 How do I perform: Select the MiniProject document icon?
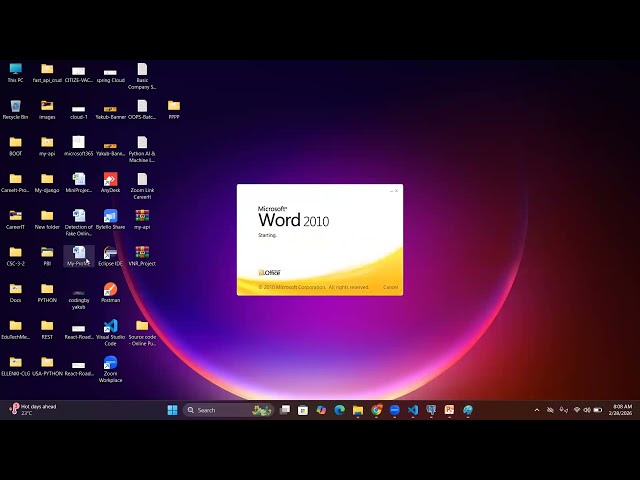tap(79, 183)
